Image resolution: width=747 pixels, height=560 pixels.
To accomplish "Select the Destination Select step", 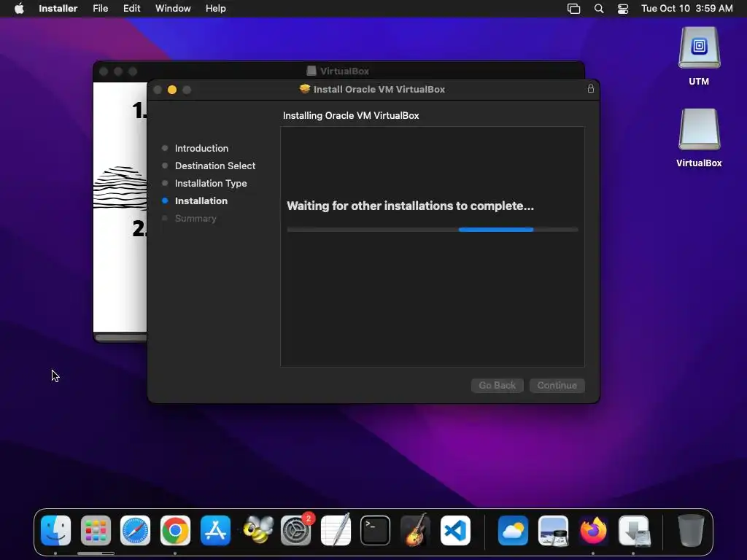I will click(215, 166).
